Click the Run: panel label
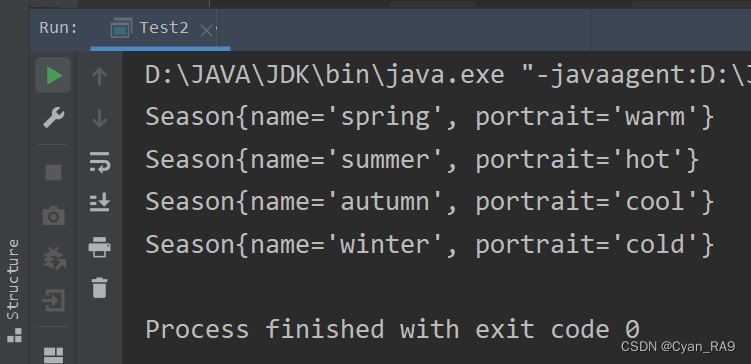The height and width of the screenshot is (364, 751). pos(58,28)
